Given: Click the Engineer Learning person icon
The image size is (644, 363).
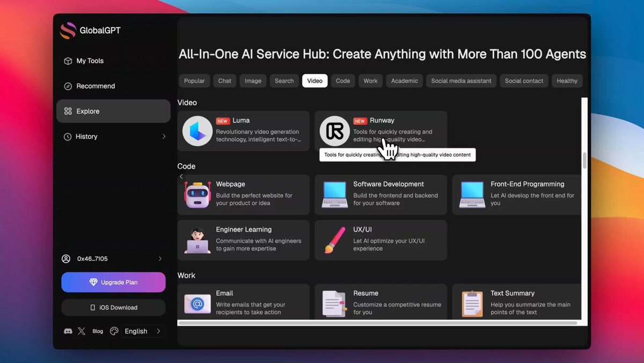Looking at the screenshot, I should pyautogui.click(x=197, y=240).
